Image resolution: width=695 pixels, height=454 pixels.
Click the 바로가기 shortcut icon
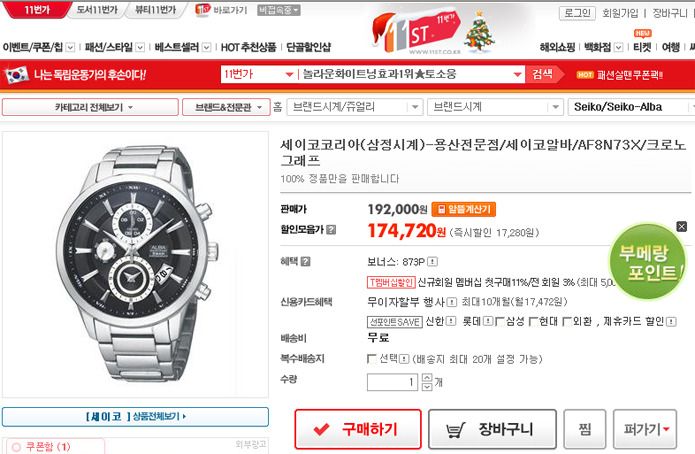tap(203, 10)
